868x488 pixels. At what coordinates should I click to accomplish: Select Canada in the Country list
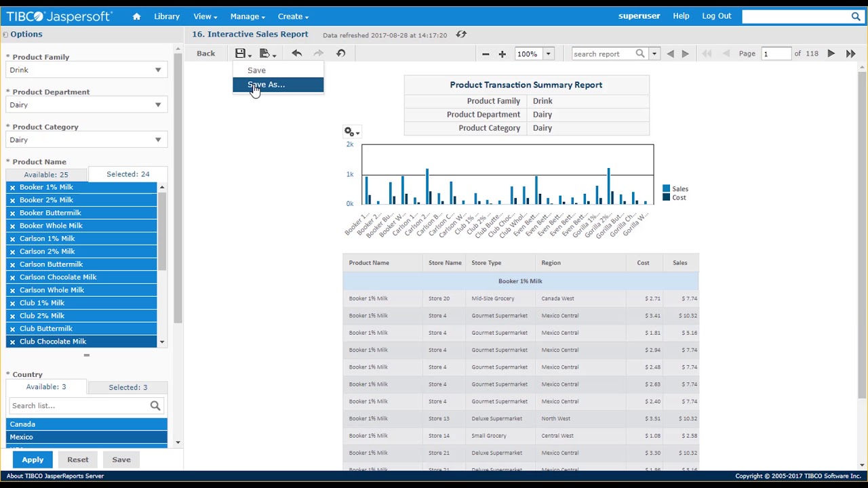click(86, 424)
